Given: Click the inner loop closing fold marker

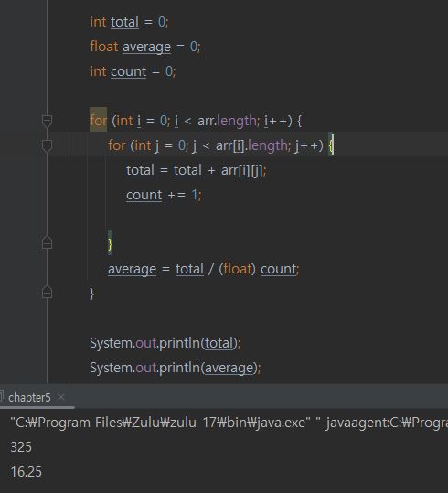Looking at the screenshot, I should pos(47,242).
